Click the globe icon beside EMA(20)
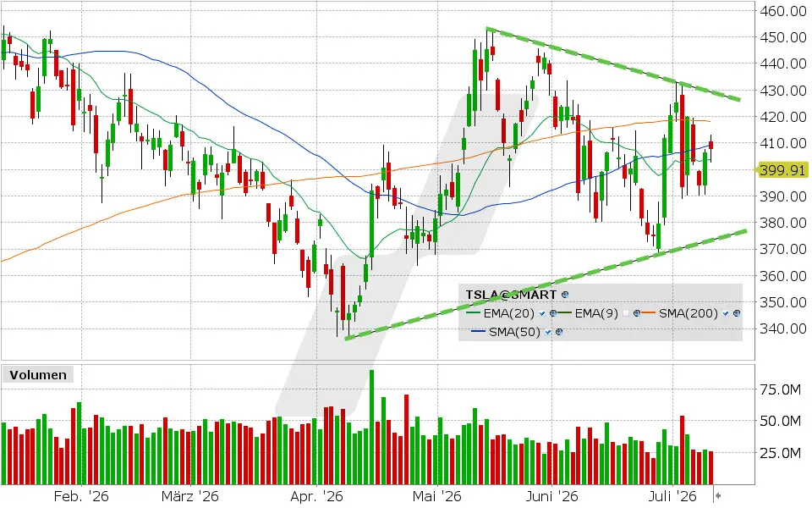 (553, 313)
